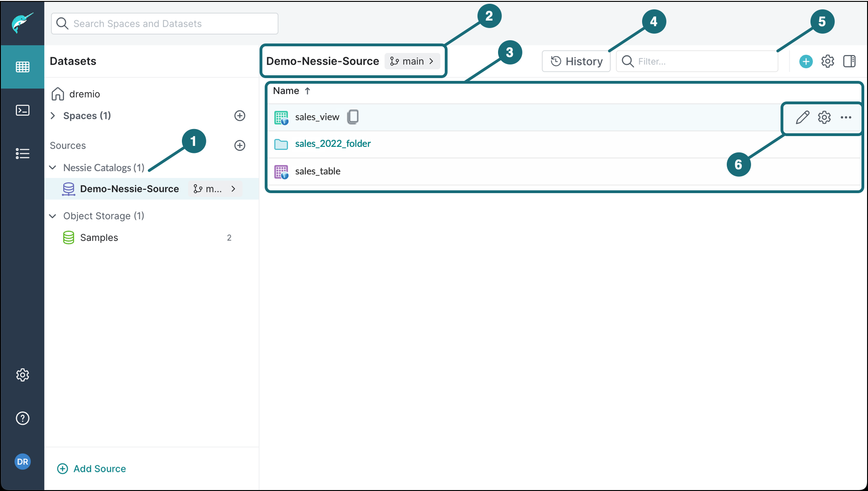Collapse the Object Storage section
868x491 pixels.
click(53, 216)
